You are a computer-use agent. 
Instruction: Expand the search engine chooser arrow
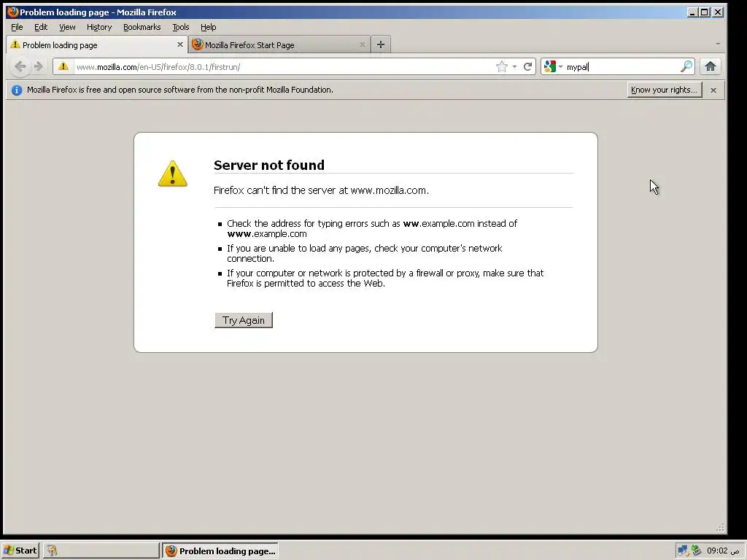coord(560,66)
